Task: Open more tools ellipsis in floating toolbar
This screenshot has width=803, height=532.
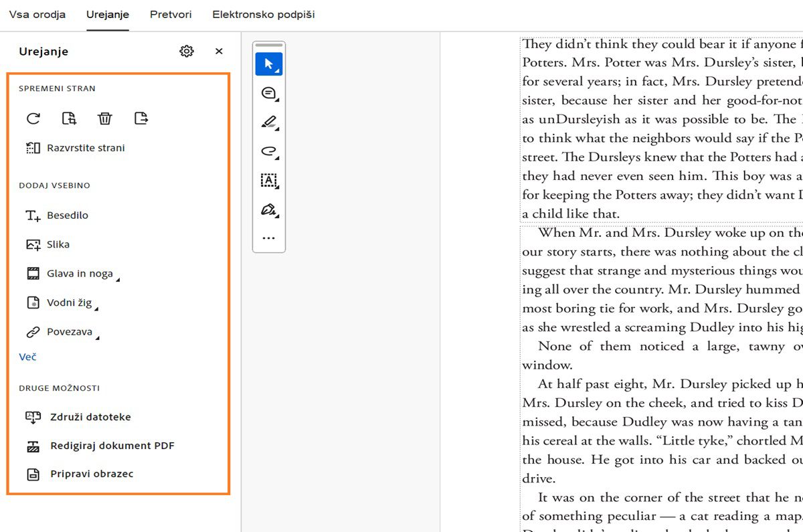Action: click(269, 238)
